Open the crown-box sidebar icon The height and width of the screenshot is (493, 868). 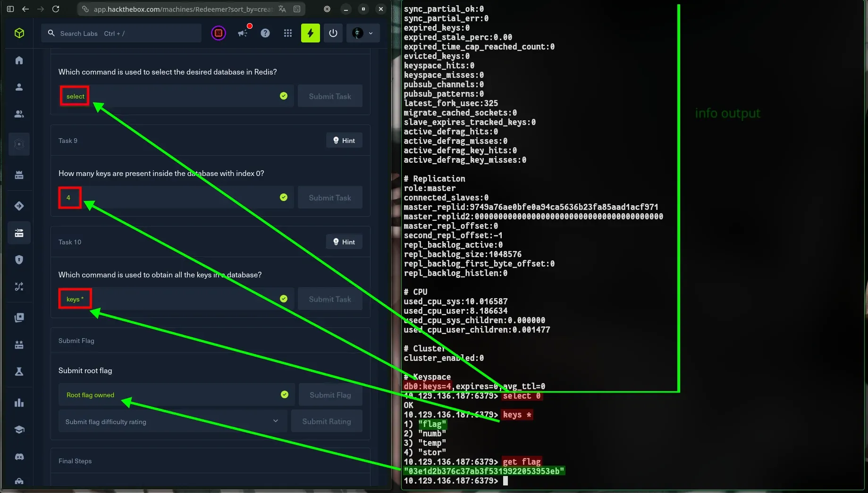[x=19, y=175]
